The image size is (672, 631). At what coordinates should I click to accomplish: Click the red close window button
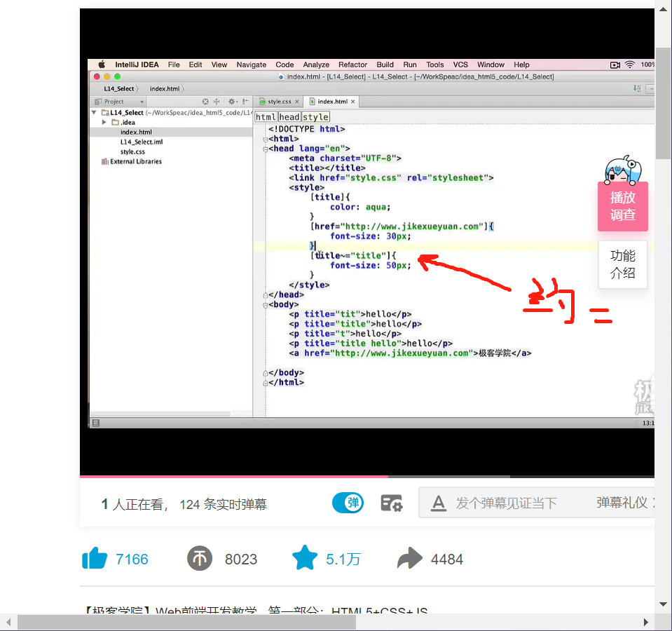tap(97, 76)
